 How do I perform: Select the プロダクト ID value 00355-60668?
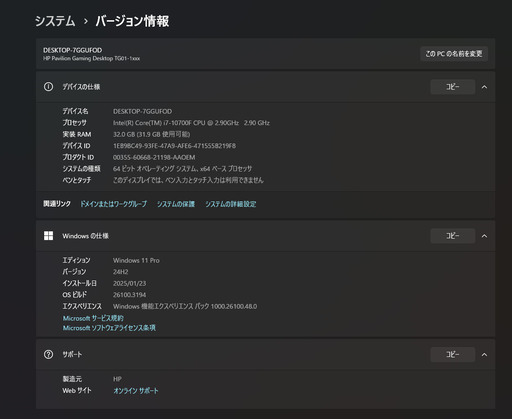pyautogui.click(x=154, y=157)
